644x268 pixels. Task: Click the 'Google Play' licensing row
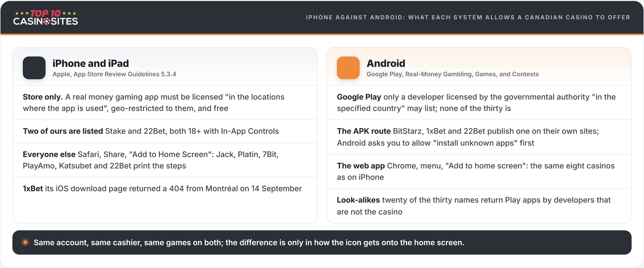click(479, 103)
